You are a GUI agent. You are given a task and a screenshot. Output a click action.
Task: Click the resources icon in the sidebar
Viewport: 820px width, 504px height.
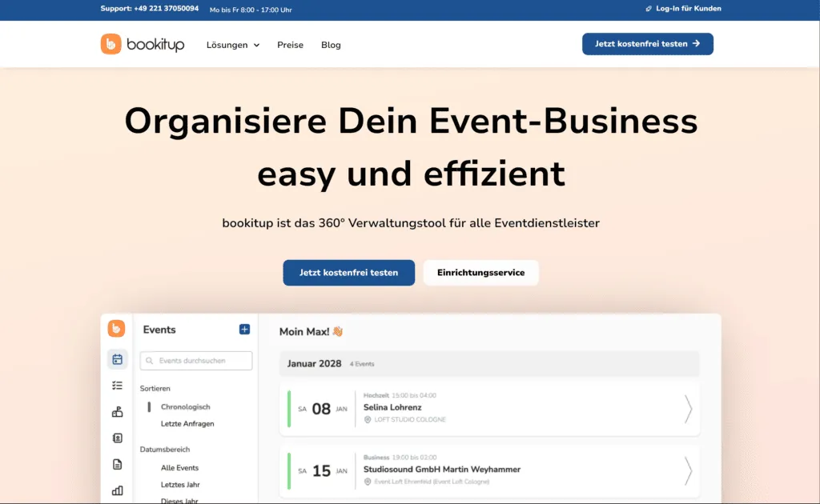point(117,411)
